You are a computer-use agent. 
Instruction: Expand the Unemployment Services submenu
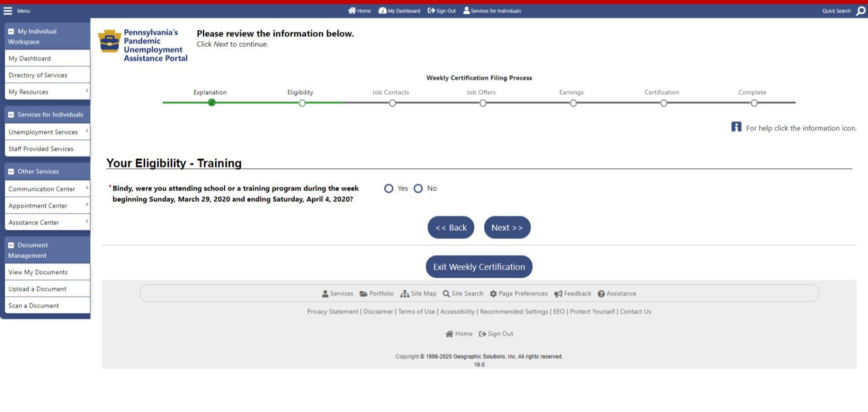click(x=87, y=131)
